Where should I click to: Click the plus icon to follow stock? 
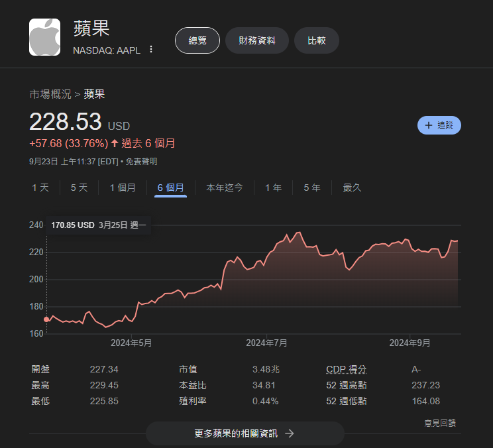point(429,125)
